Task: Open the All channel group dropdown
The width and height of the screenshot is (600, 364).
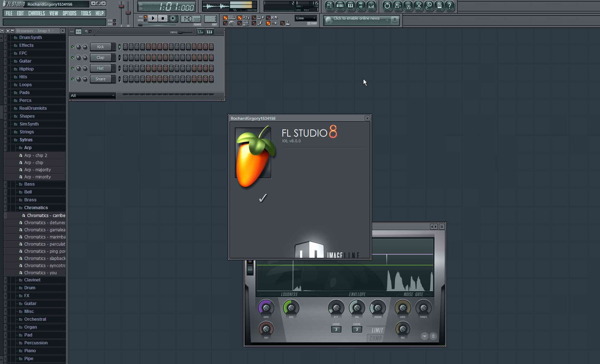Action: (x=92, y=95)
